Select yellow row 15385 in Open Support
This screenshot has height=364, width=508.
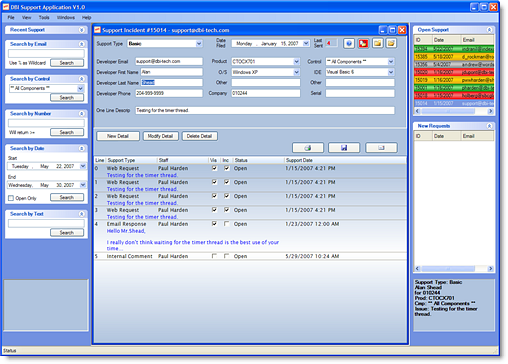(454, 57)
